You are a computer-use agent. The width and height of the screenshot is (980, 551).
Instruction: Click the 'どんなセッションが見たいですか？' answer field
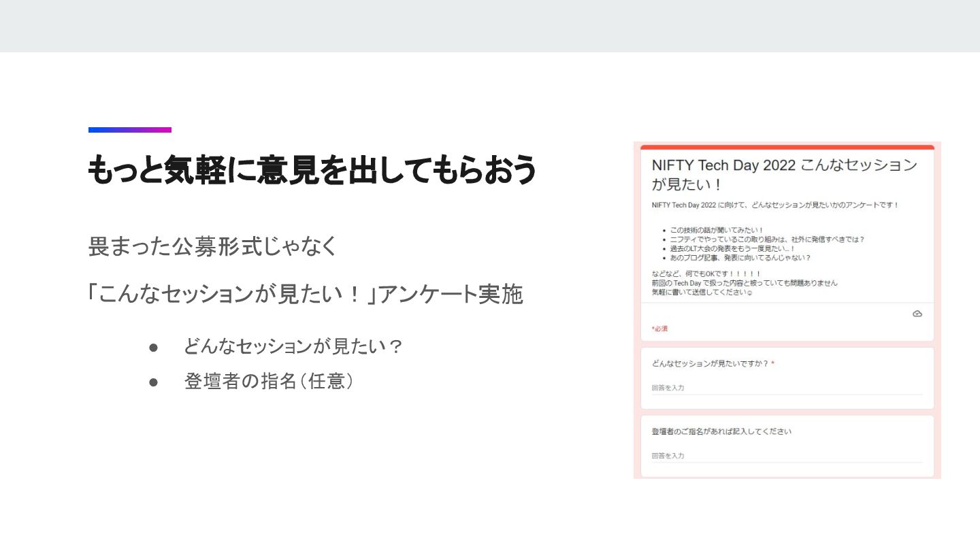[x=787, y=388]
